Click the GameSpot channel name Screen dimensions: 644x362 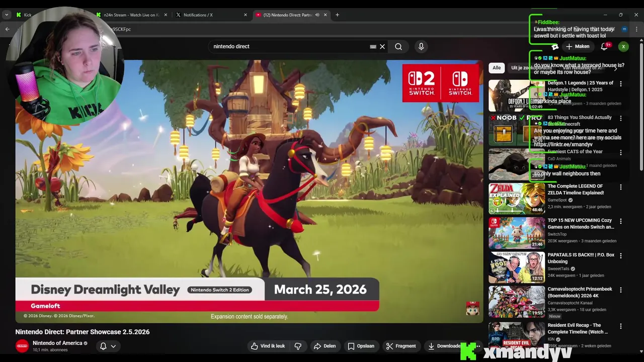[x=557, y=200]
